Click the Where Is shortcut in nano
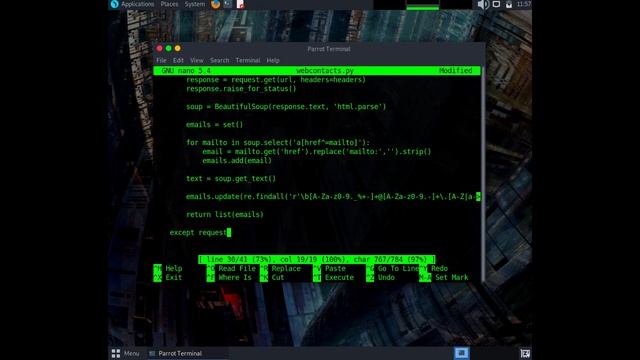640x360 pixels. coord(229,278)
